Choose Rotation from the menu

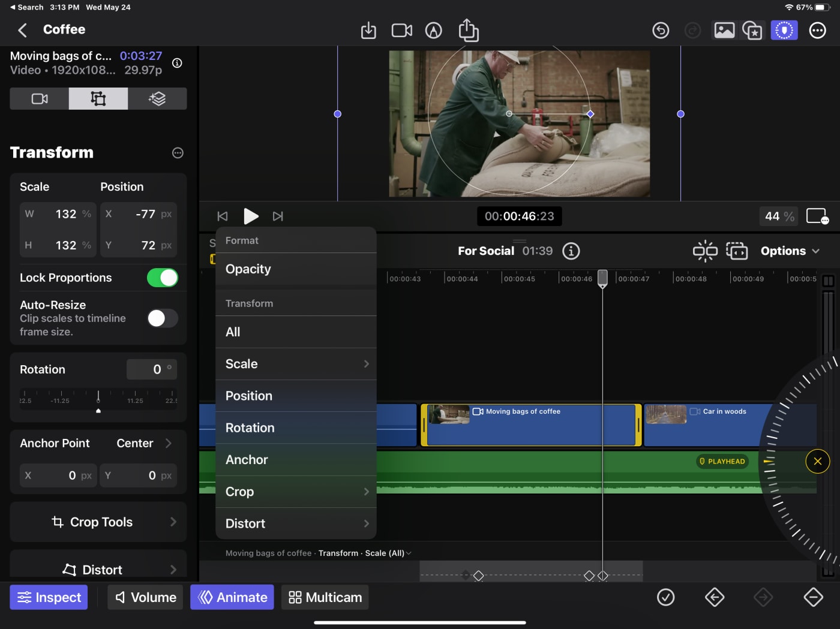(296, 428)
